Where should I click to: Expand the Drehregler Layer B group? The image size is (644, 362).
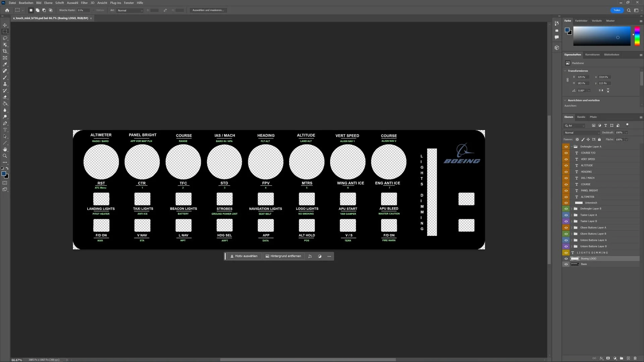pos(572,209)
